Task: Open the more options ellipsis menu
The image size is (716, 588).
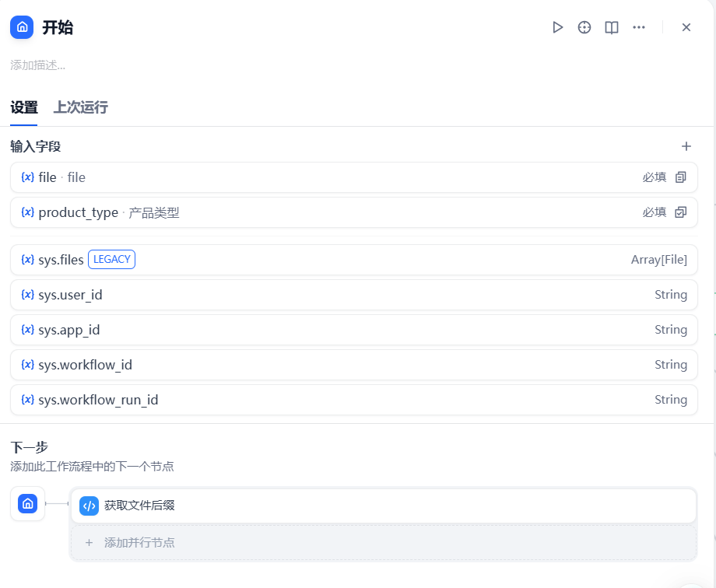Action: click(639, 27)
